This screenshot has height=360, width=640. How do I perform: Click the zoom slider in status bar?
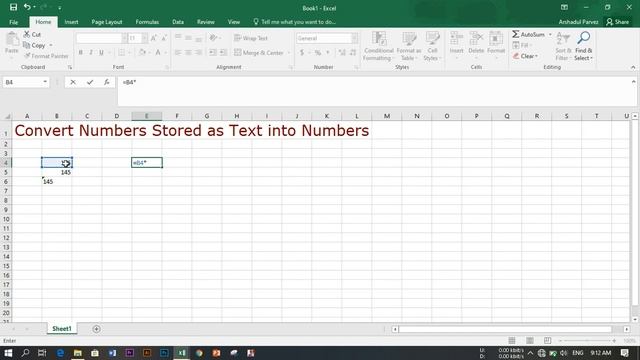tap(587, 340)
